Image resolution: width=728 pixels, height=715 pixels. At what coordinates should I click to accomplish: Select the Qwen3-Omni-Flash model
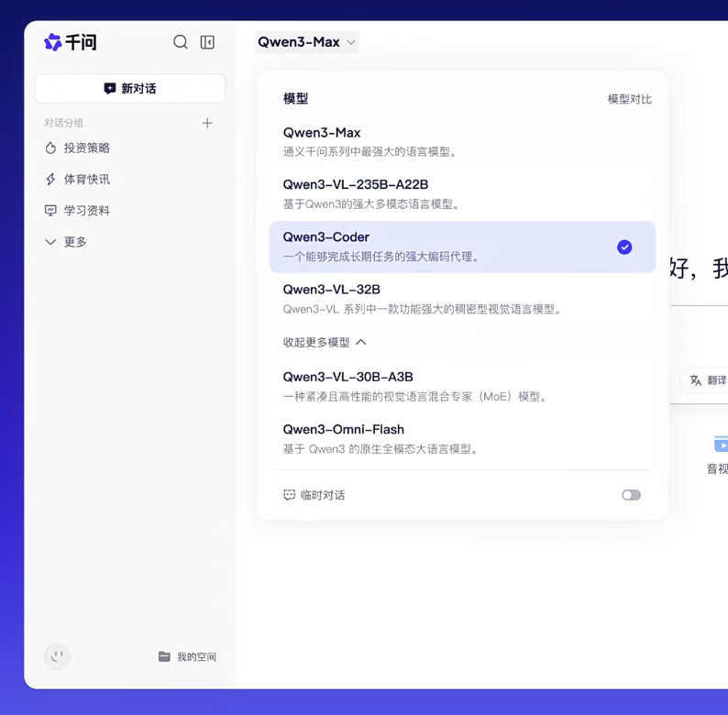[462, 439]
